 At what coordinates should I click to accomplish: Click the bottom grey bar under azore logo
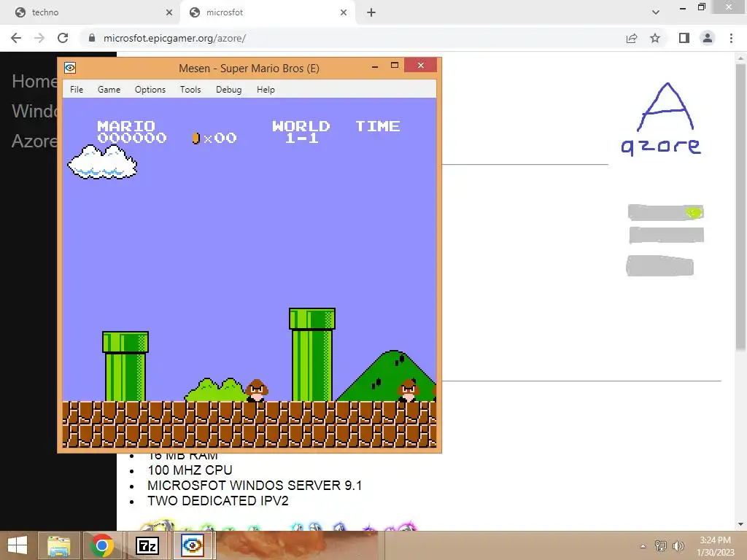659,265
